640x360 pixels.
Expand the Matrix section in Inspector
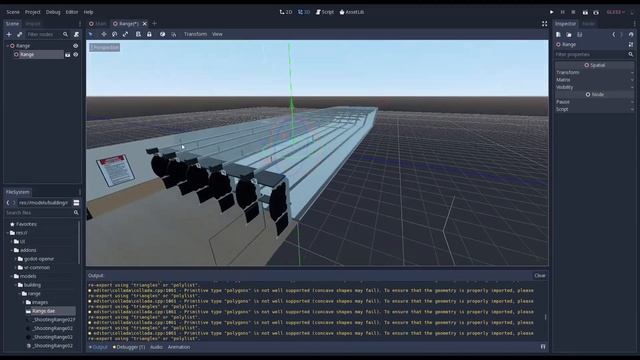[594, 80]
